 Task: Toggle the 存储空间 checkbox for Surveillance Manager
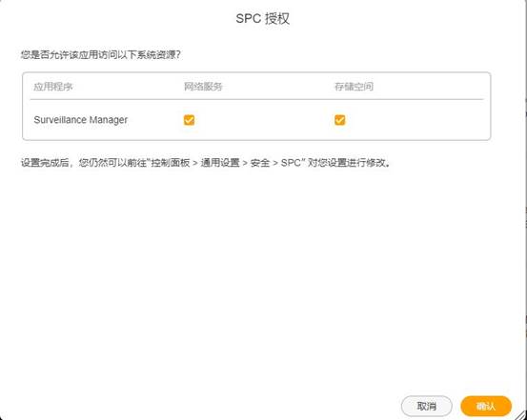point(340,120)
